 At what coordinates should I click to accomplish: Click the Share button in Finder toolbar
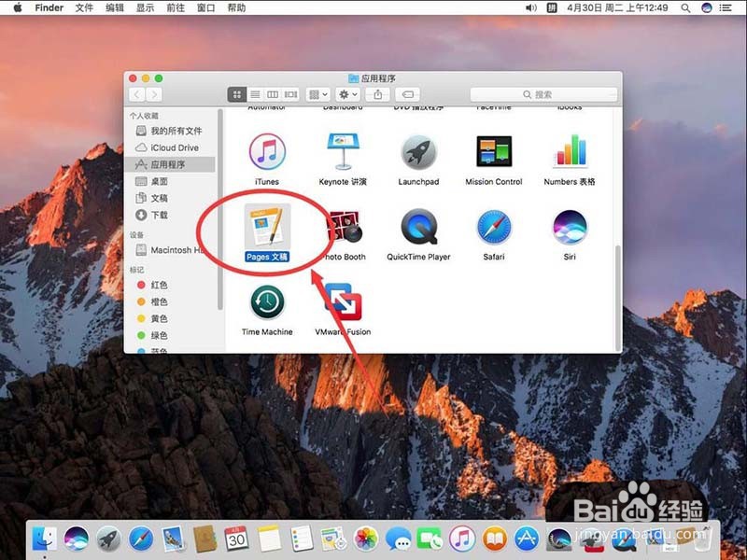(378, 94)
